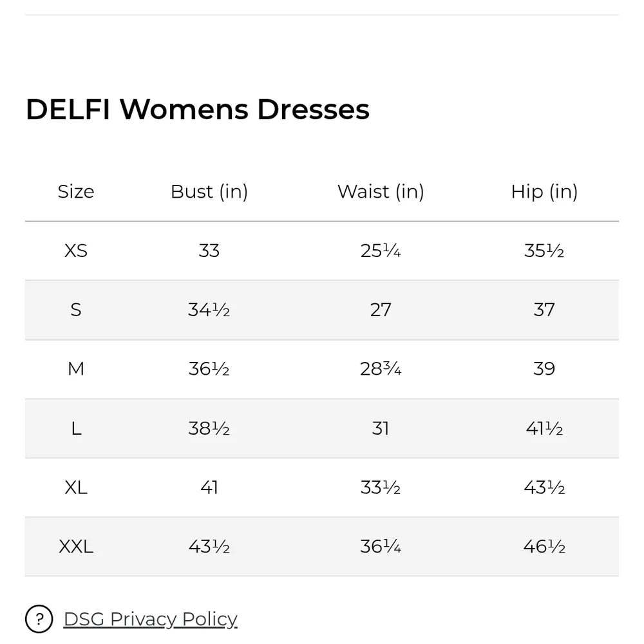
Task: Click the waist value 25¼ for XS
Action: point(381,251)
